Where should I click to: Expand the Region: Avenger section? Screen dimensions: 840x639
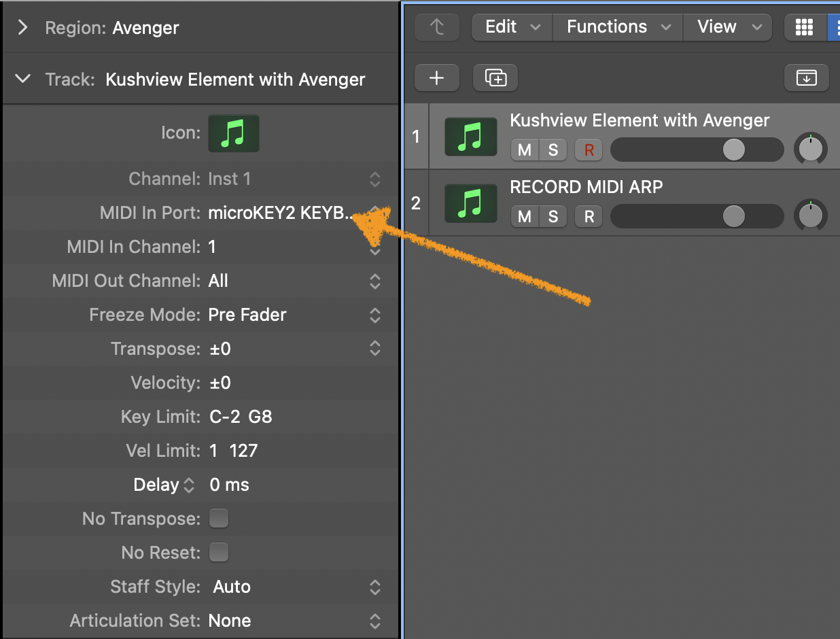(23, 28)
